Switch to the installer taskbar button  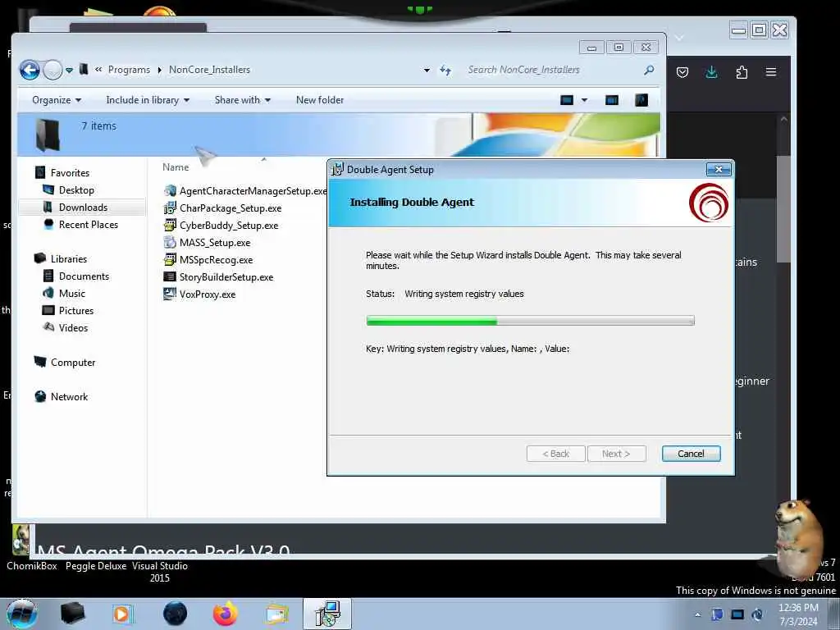(x=327, y=614)
